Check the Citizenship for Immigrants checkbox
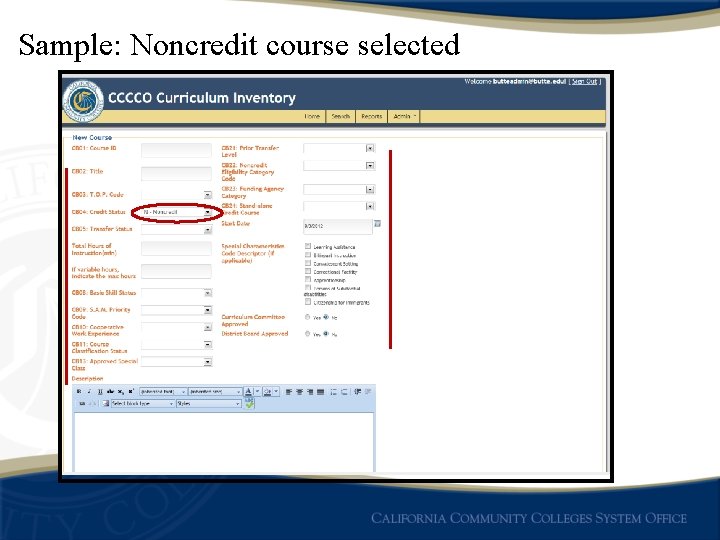The width and height of the screenshot is (720, 540). pos(308,302)
